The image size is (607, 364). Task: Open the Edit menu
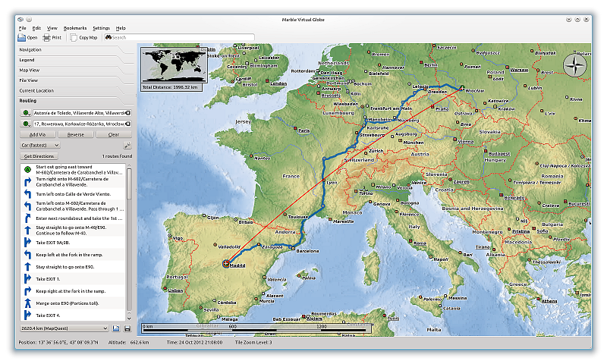36,28
